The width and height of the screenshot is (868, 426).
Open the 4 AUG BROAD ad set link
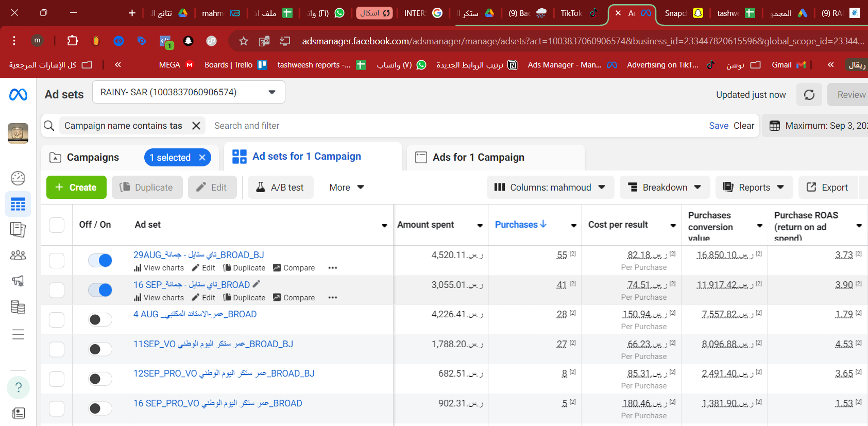pos(195,314)
